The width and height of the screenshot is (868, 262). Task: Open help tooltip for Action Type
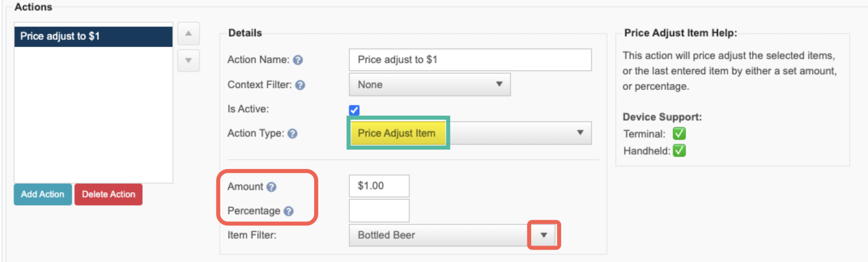(x=292, y=134)
